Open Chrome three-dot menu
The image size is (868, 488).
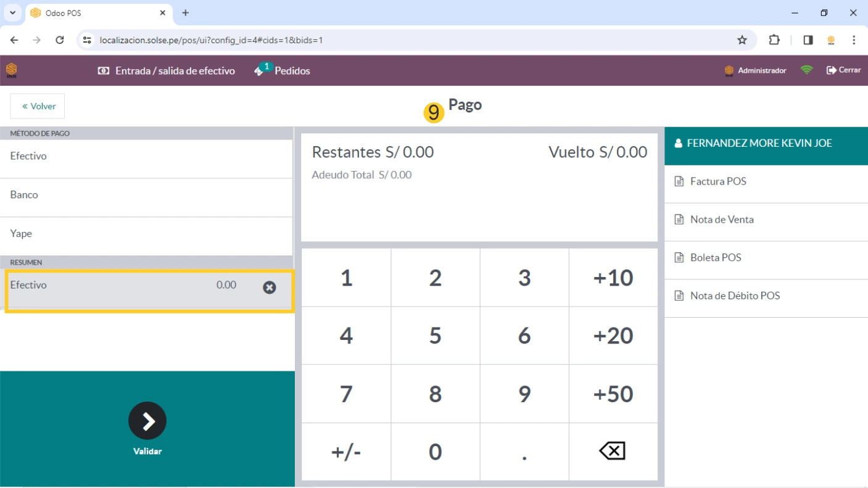(x=854, y=40)
